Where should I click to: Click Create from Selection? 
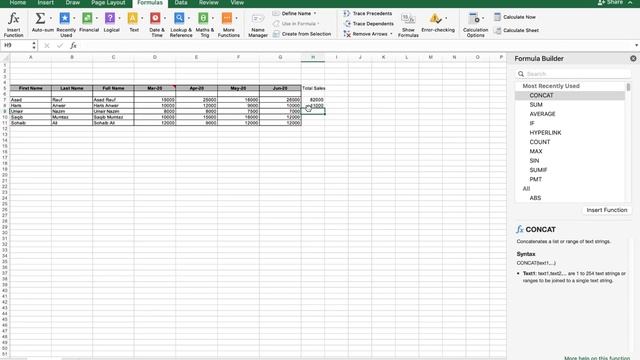[x=306, y=34]
